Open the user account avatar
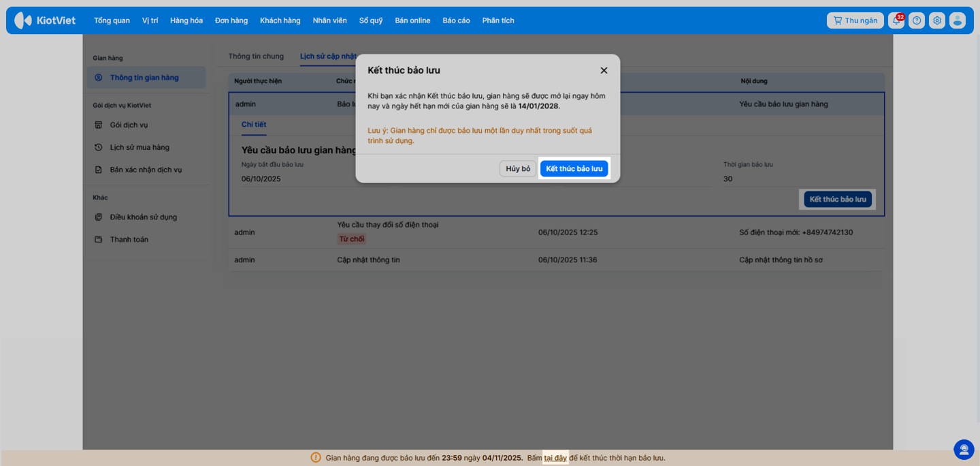 click(x=958, y=20)
